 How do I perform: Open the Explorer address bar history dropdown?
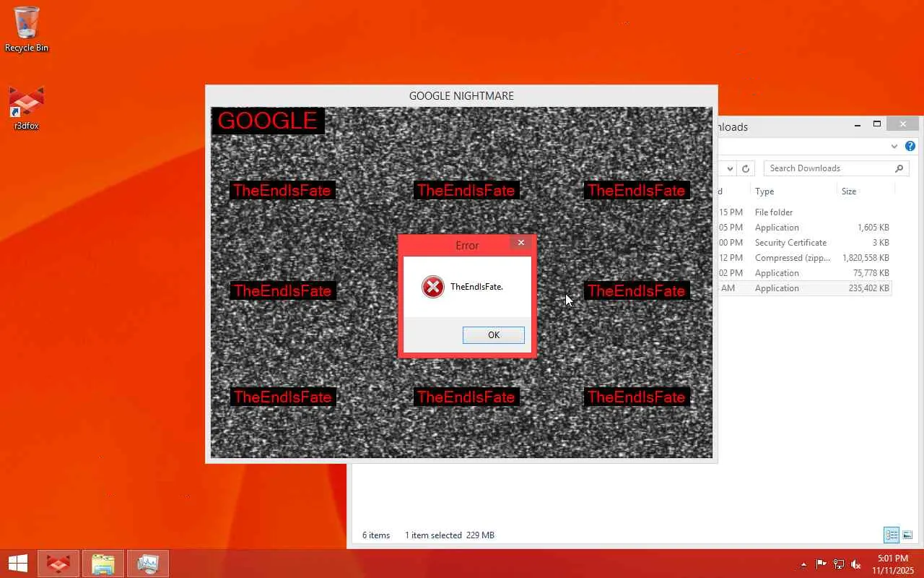click(730, 168)
